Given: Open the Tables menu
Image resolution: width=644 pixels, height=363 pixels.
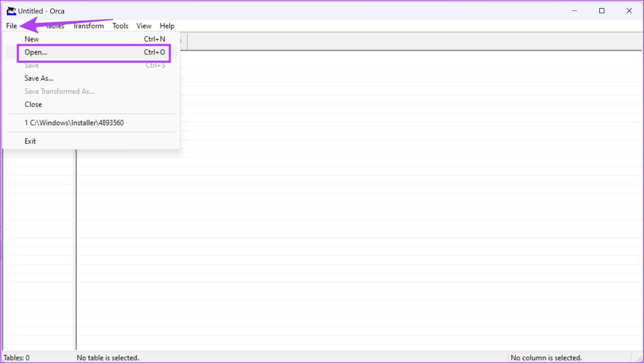Looking at the screenshot, I should (x=55, y=26).
